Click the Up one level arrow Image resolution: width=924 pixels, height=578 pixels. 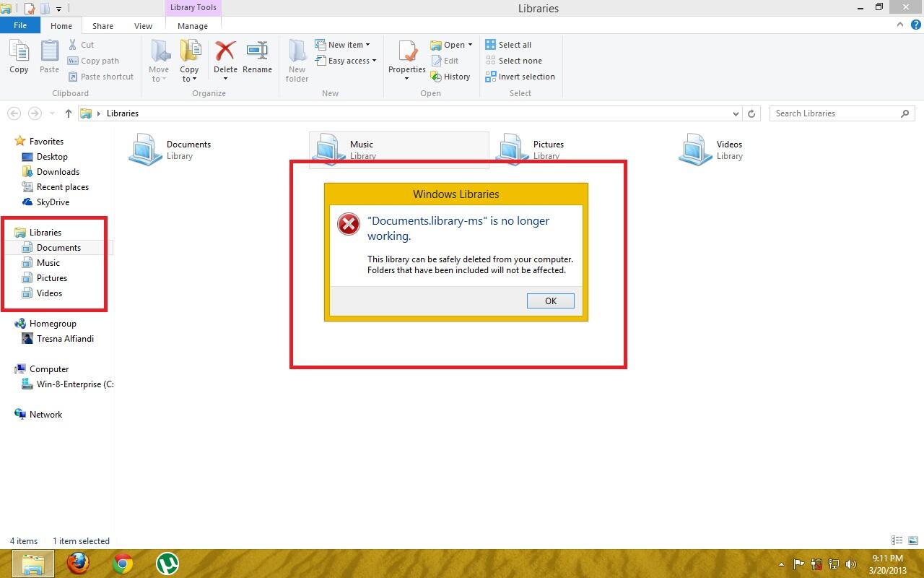[x=69, y=113]
